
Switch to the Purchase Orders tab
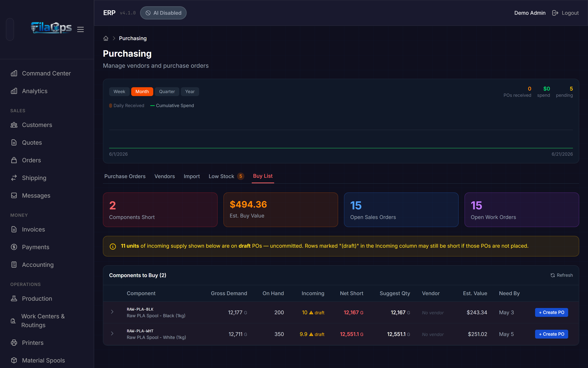pos(125,176)
